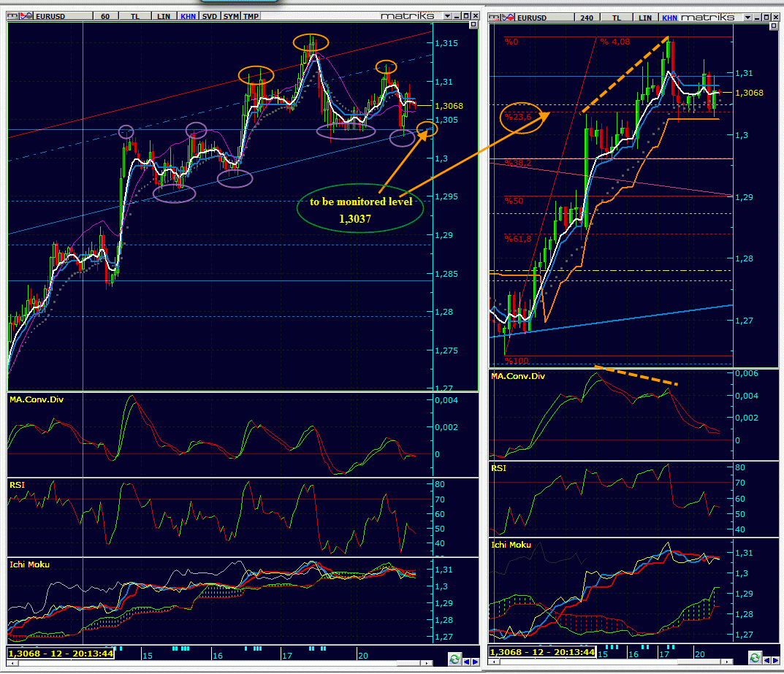Click the wave chart-type icon in right 240 chart
Image resolution: width=784 pixels, height=674 pixels.
click(506, 16)
